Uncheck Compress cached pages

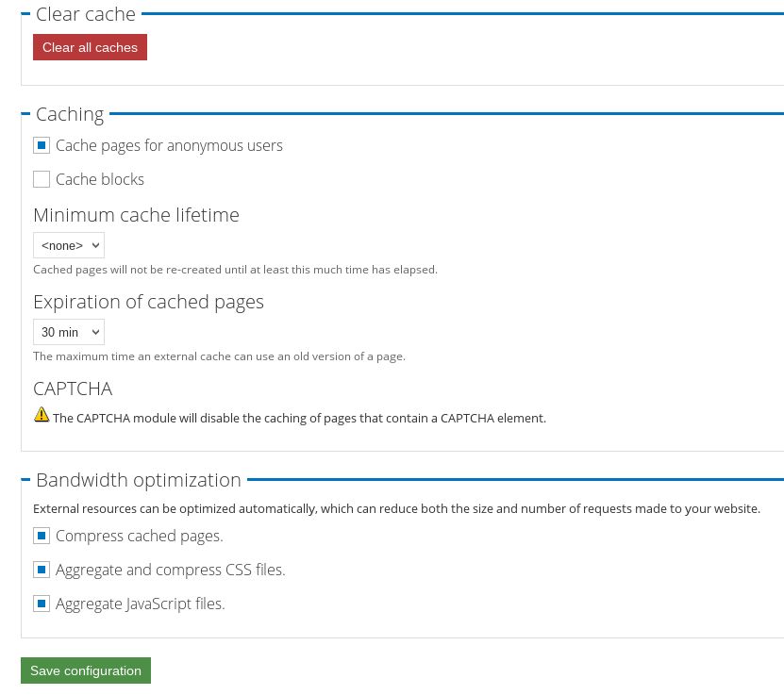42,536
